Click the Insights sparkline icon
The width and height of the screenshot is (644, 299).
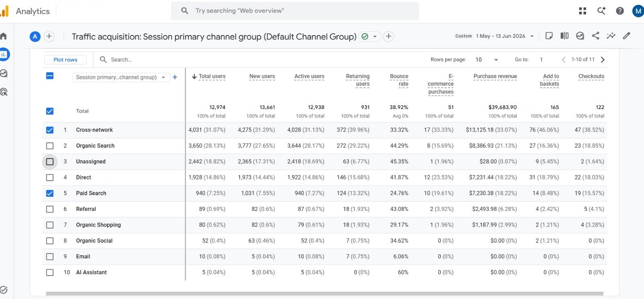coord(611,36)
